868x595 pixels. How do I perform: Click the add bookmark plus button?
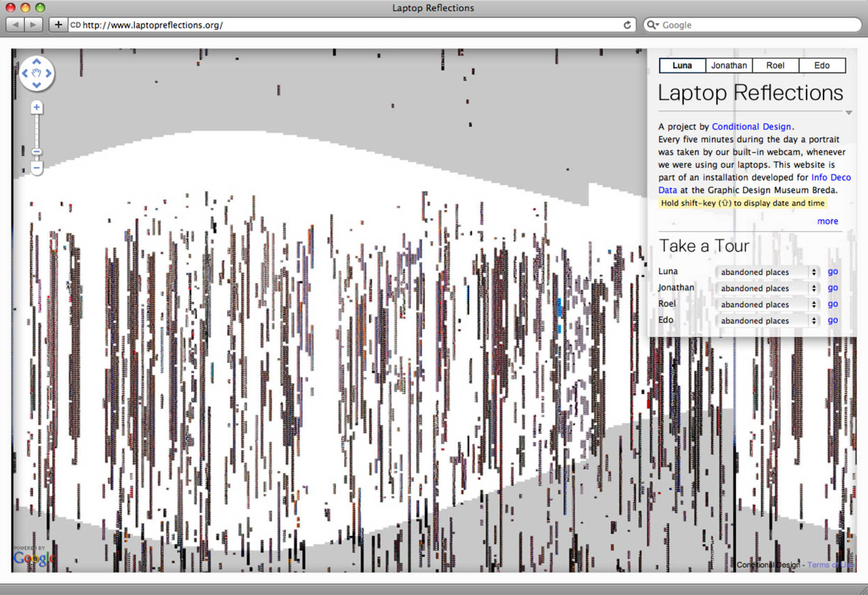point(59,25)
